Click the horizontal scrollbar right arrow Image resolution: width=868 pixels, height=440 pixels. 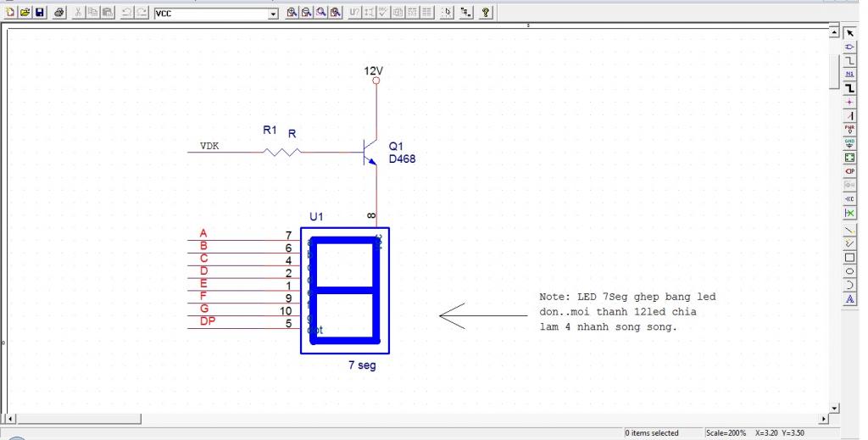824,419
